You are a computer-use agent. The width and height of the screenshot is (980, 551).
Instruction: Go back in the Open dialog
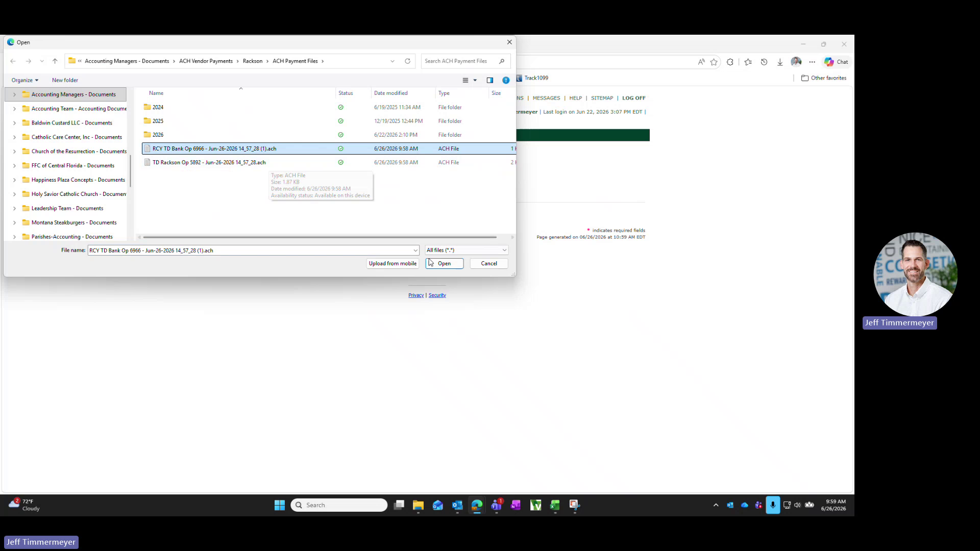(x=13, y=61)
